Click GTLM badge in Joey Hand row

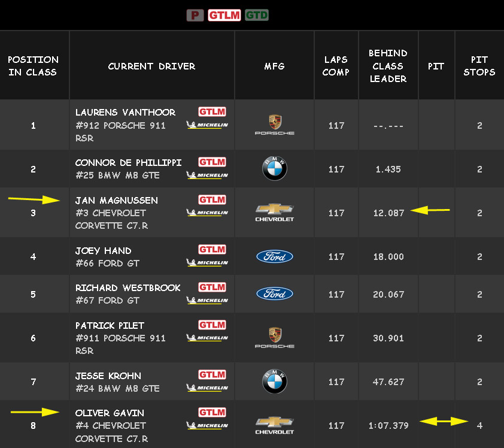tap(212, 249)
